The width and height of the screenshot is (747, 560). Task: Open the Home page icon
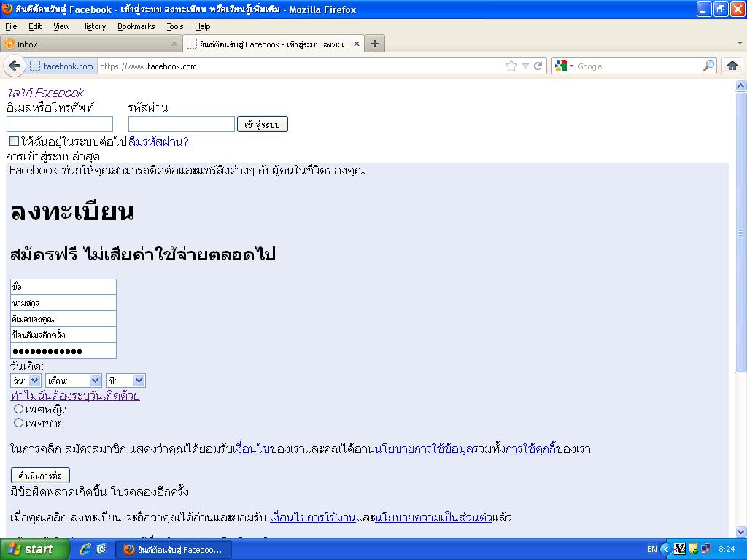(732, 66)
